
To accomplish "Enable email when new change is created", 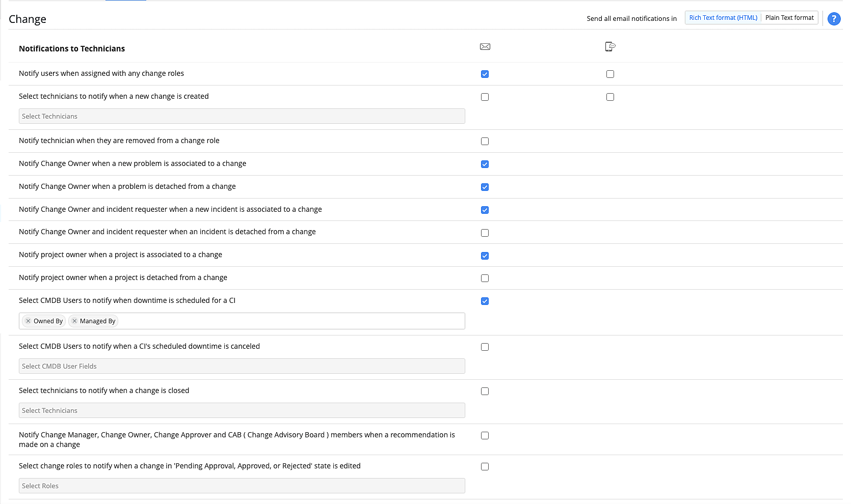I will 485,97.
